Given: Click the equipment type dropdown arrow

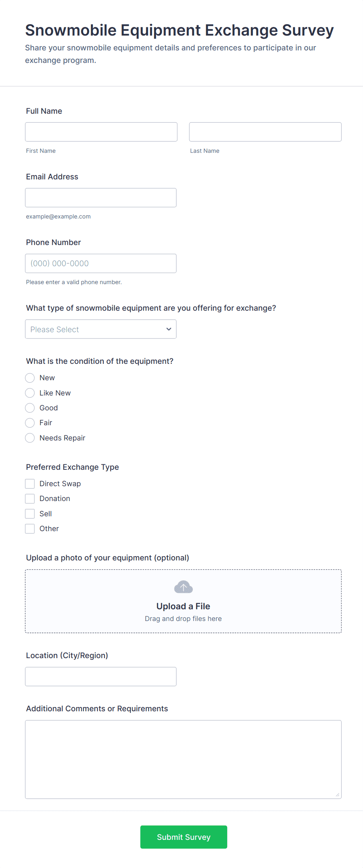Looking at the screenshot, I should [x=169, y=329].
